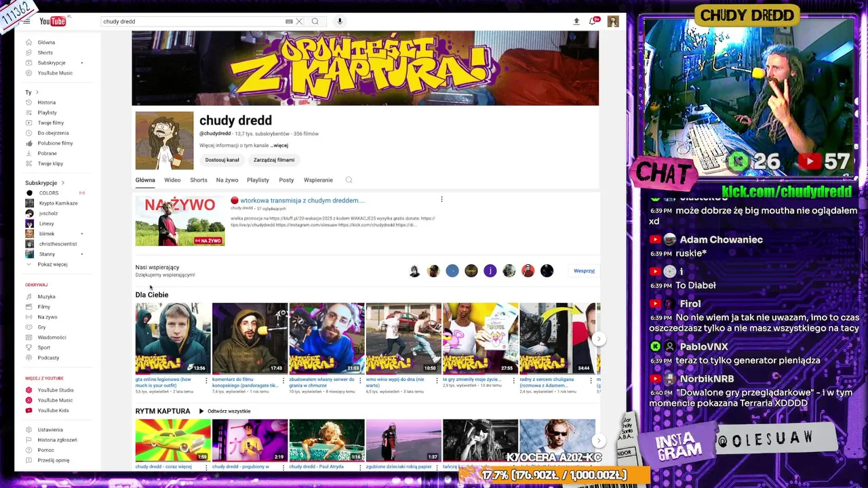Click Odtwórz wszystkie link

coord(224,411)
